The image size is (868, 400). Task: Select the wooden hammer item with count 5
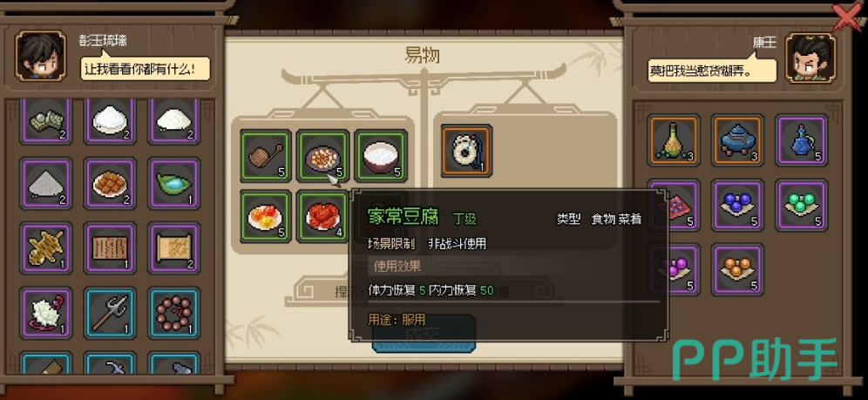(x=265, y=155)
